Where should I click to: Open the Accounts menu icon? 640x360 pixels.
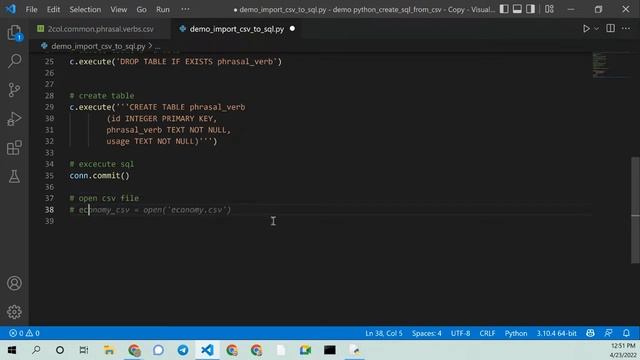[14, 283]
